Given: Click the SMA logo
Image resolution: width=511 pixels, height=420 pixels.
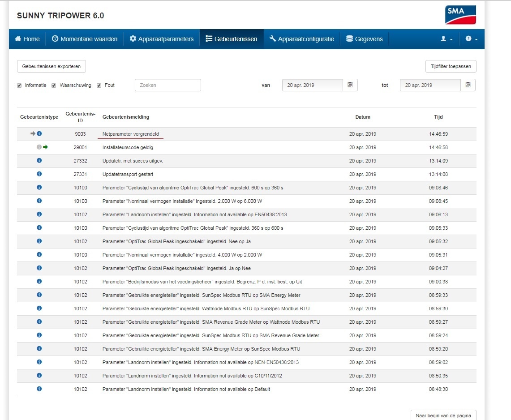Looking at the screenshot, I should click(460, 15).
